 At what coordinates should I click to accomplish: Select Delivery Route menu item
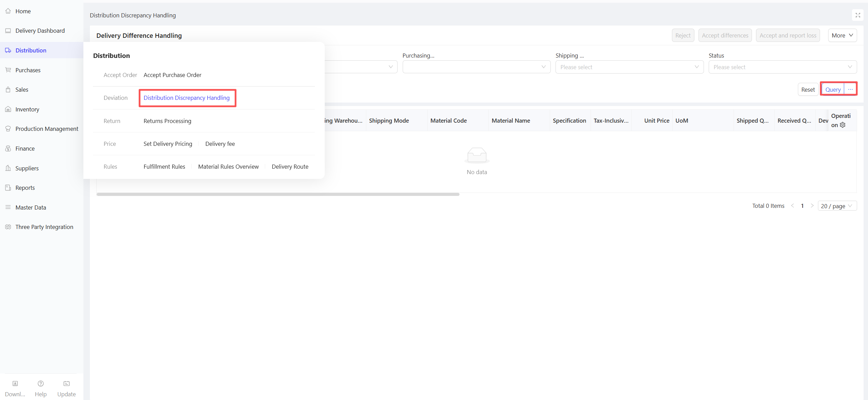pyautogui.click(x=290, y=167)
